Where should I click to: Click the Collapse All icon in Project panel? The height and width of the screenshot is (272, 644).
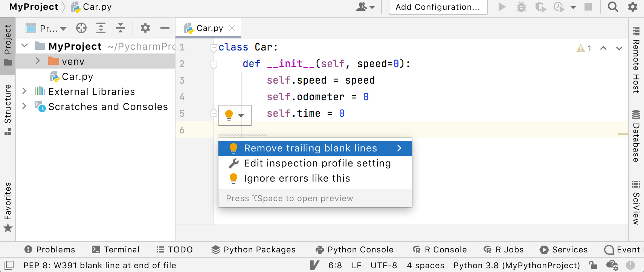click(x=121, y=28)
